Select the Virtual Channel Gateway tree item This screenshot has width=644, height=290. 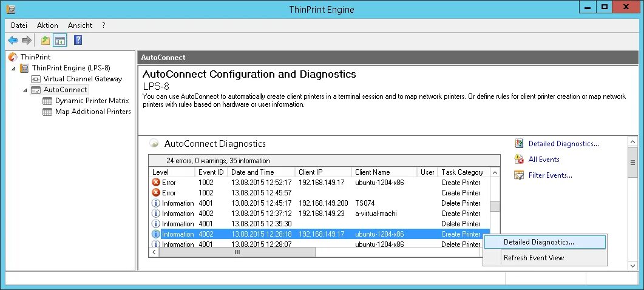(x=83, y=79)
